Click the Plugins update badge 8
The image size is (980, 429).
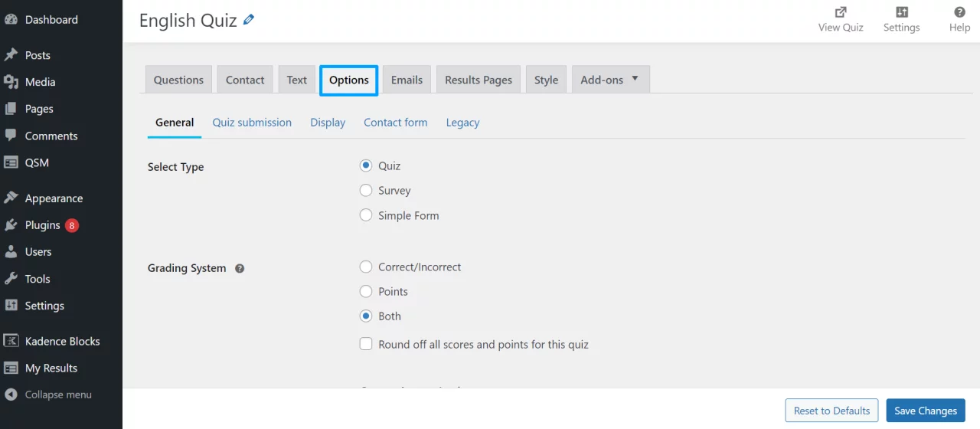(x=71, y=225)
